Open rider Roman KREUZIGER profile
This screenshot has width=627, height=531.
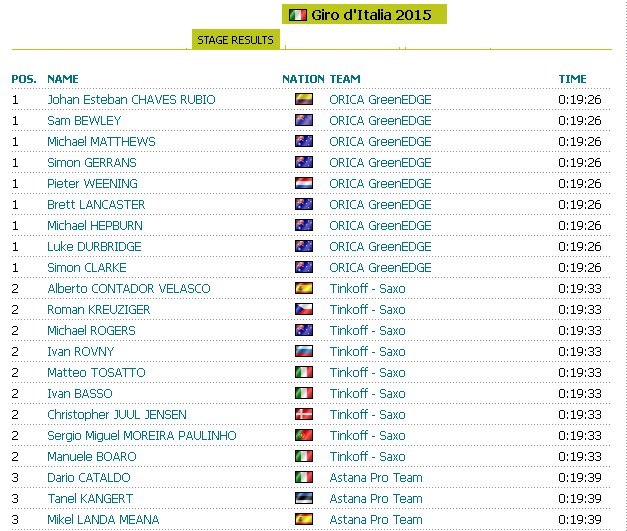pos(98,309)
